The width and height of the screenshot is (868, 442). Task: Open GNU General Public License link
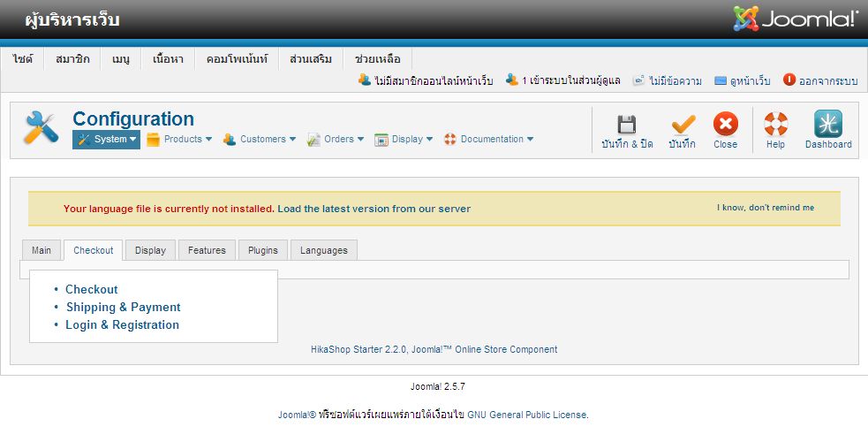click(x=527, y=415)
